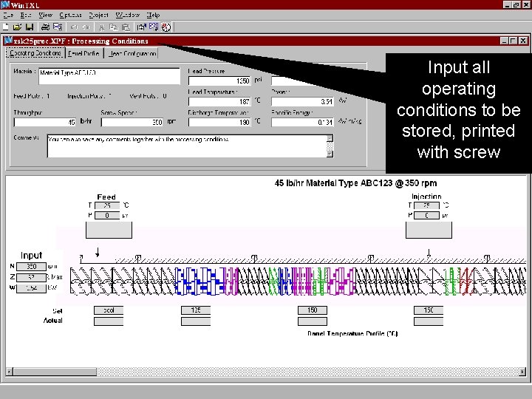Screen dimensions: 532x399
Task: Switch to the Barrel Profile tab
Action: pos(83,54)
